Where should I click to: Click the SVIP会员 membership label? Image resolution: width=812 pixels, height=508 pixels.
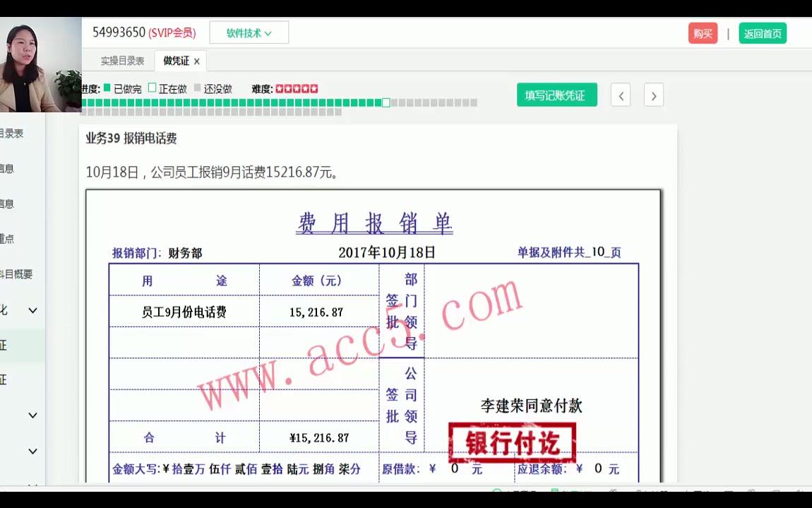click(174, 33)
